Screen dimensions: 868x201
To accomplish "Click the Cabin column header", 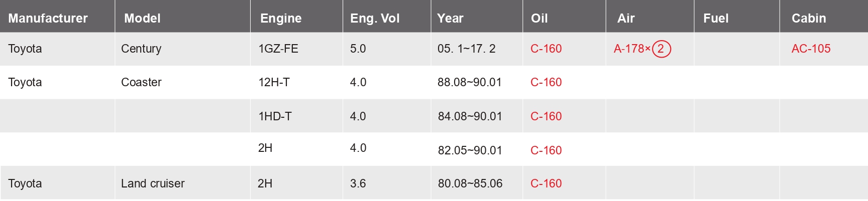I will click(809, 18).
